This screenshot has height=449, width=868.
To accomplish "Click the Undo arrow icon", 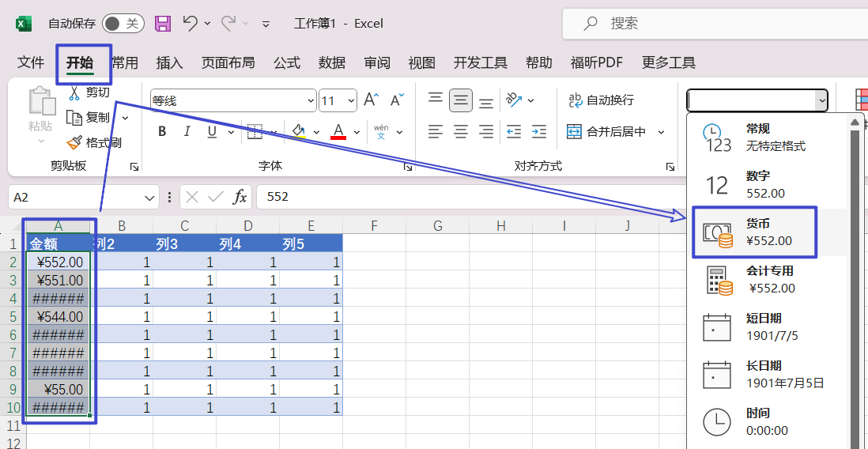I will 190,24.
